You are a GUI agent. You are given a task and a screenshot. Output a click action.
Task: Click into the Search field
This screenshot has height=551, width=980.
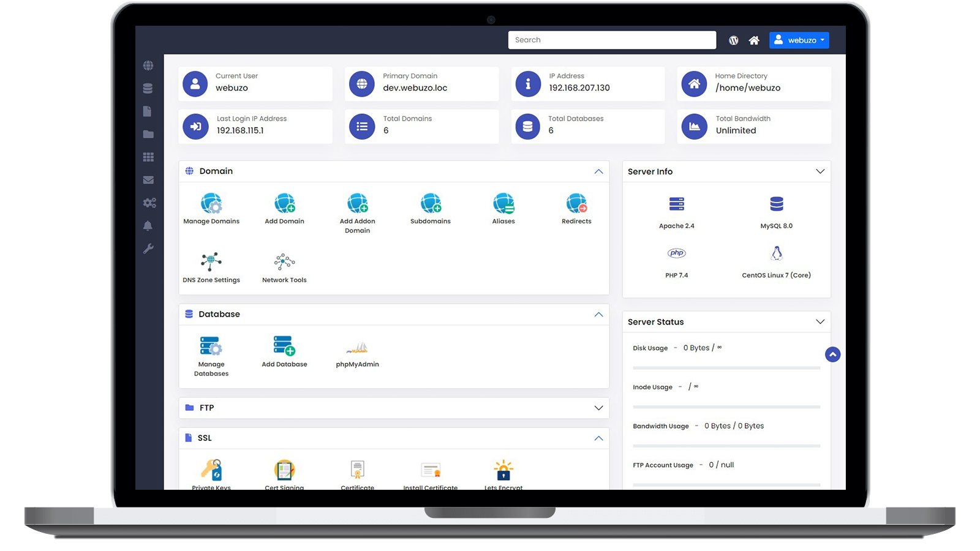[611, 40]
